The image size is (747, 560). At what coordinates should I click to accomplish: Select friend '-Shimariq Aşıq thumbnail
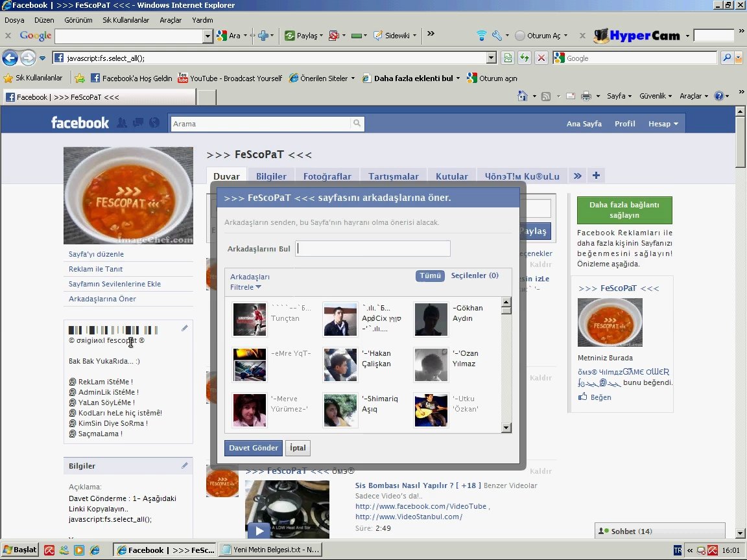pos(340,410)
